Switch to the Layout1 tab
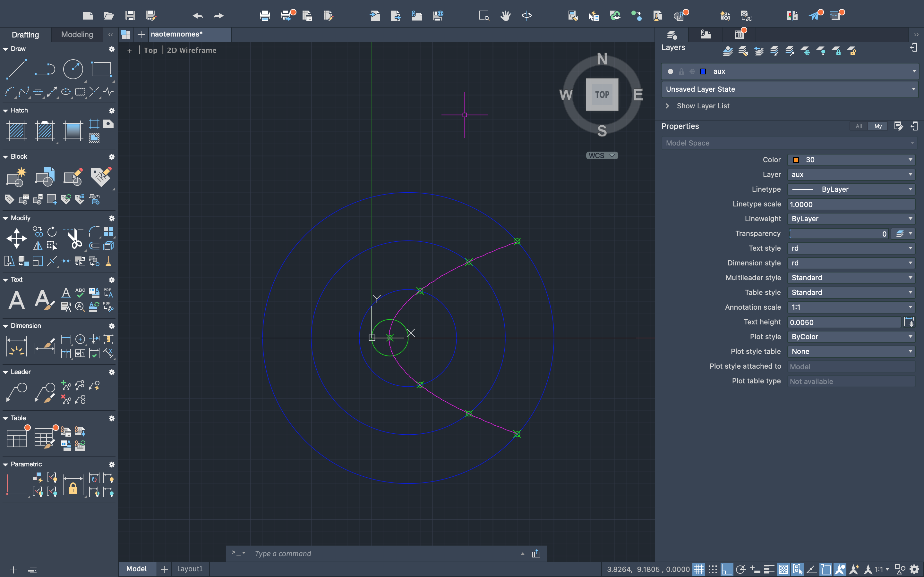924x577 pixels. pos(190,569)
